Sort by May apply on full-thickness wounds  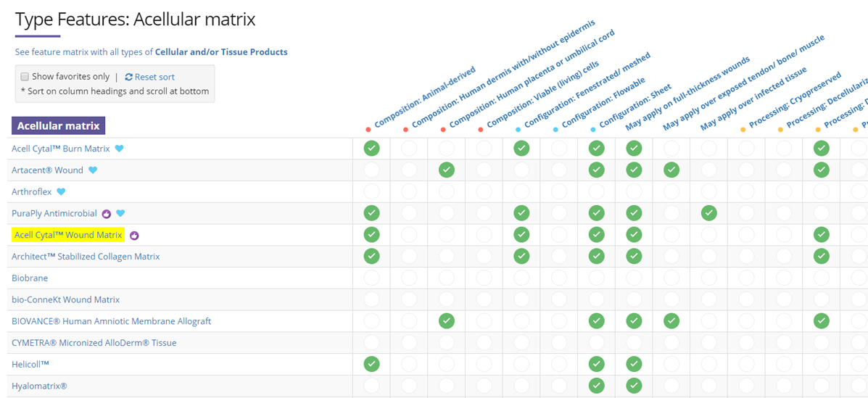pos(688,93)
